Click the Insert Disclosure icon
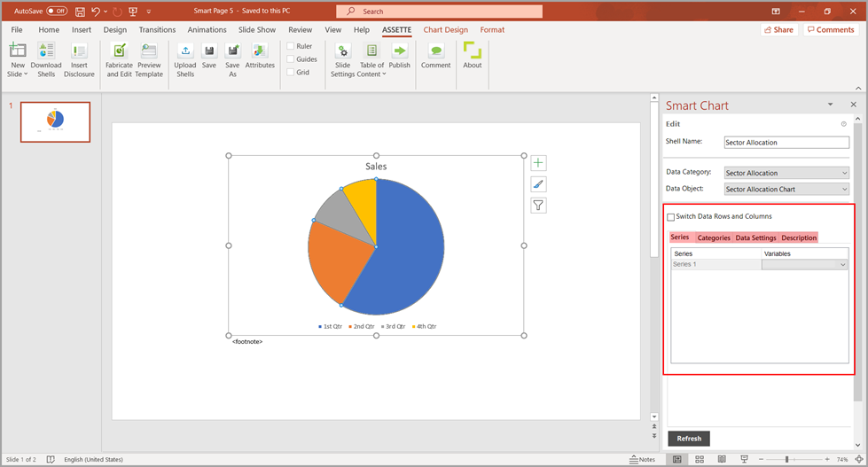This screenshot has height=467, width=868. (x=79, y=51)
